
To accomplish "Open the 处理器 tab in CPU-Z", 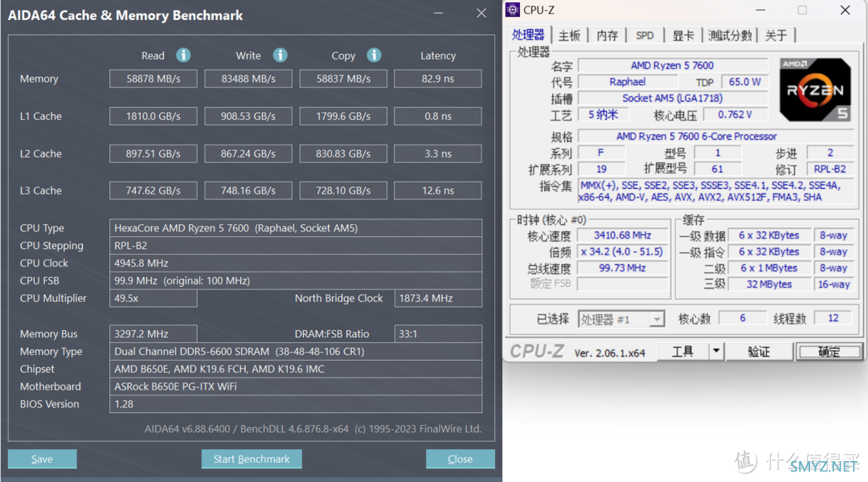I will click(528, 35).
